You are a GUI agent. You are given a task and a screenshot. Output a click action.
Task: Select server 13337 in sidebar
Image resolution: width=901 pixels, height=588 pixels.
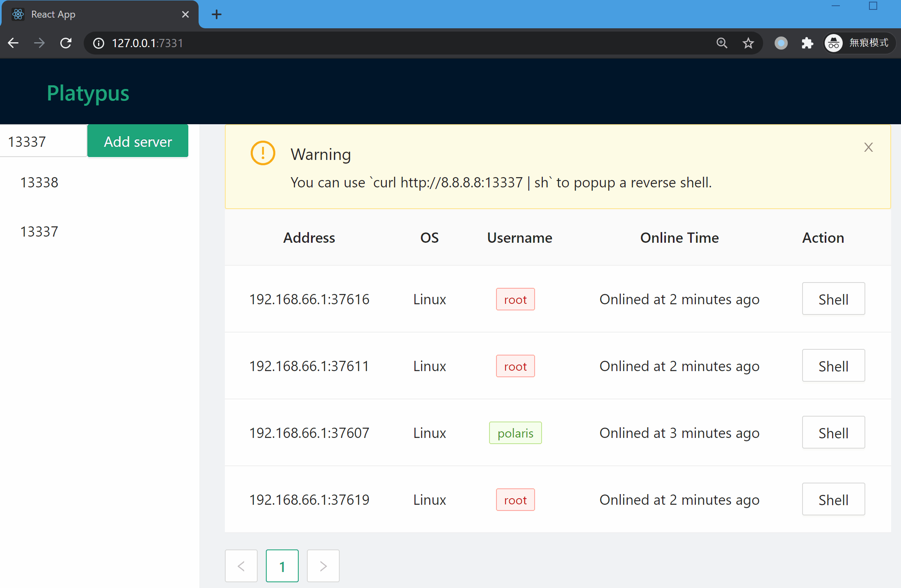[39, 232]
